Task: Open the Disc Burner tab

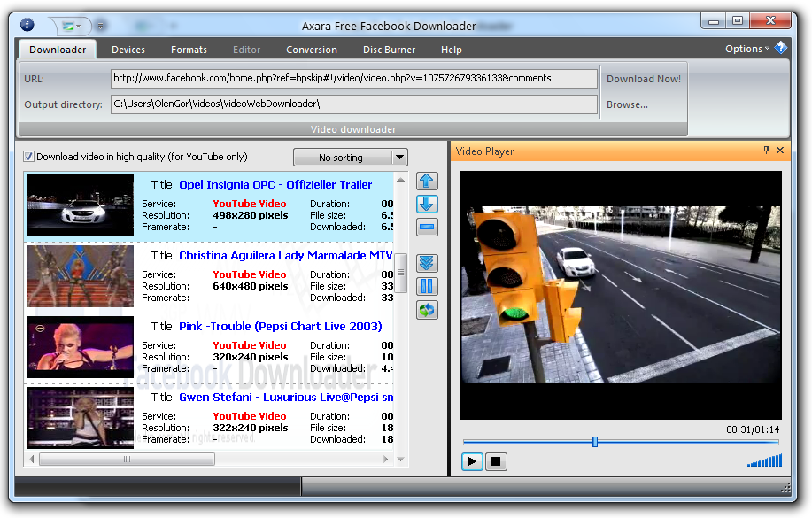Action: click(x=389, y=50)
